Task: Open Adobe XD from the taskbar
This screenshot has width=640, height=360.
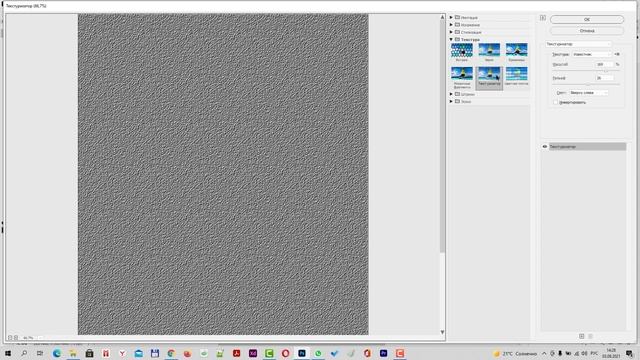Action: [x=253, y=353]
